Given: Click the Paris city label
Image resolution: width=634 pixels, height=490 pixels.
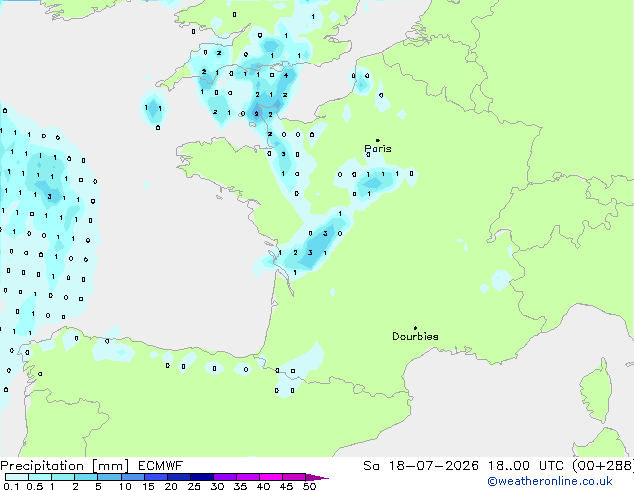Looking at the screenshot, I should (x=378, y=149).
